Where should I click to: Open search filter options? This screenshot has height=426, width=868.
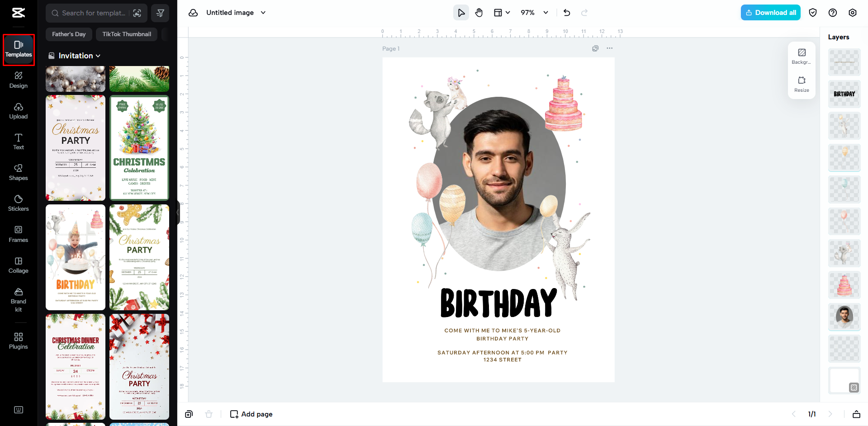click(x=160, y=13)
